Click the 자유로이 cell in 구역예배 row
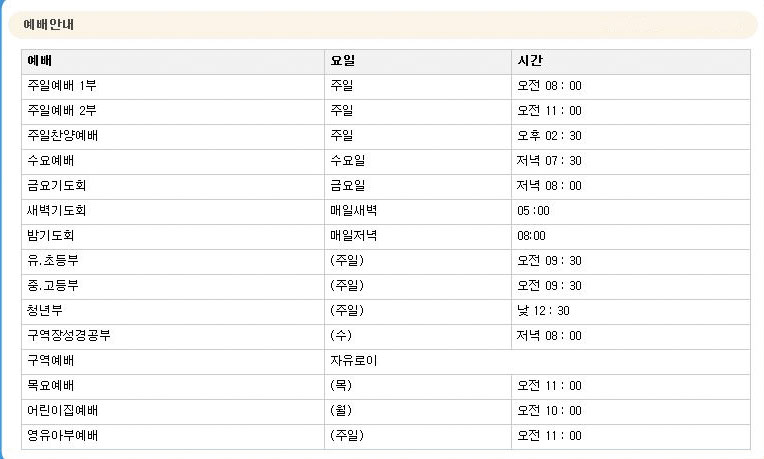The height and width of the screenshot is (459, 764). pos(354,361)
